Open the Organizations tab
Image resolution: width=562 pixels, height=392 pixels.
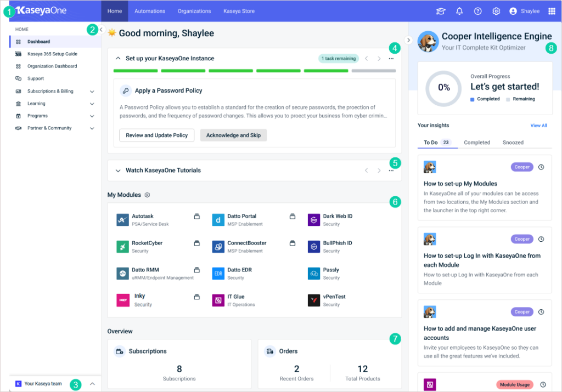pos(194,11)
